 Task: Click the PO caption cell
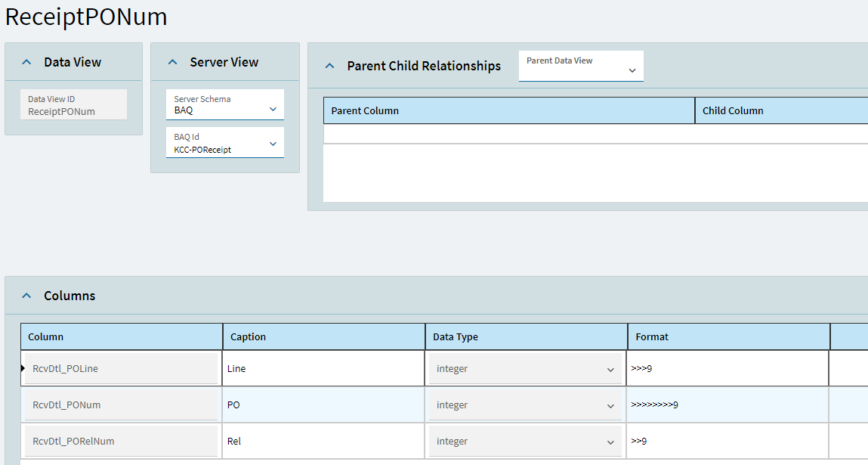click(323, 405)
